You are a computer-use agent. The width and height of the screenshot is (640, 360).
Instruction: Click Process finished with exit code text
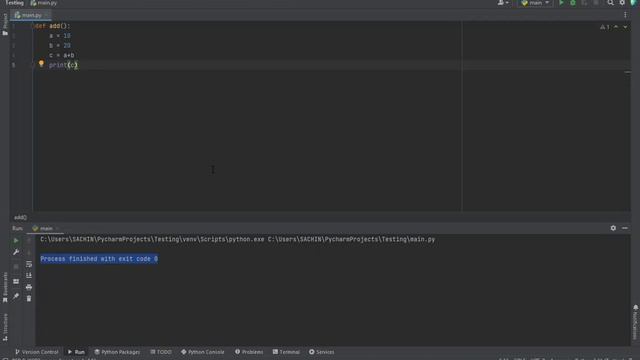99,259
